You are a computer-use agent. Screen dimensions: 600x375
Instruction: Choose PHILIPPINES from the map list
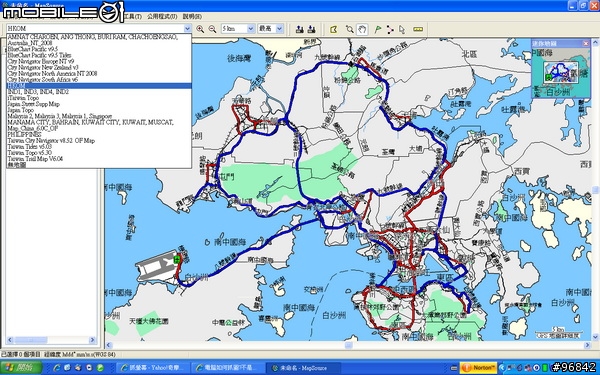coord(99,134)
